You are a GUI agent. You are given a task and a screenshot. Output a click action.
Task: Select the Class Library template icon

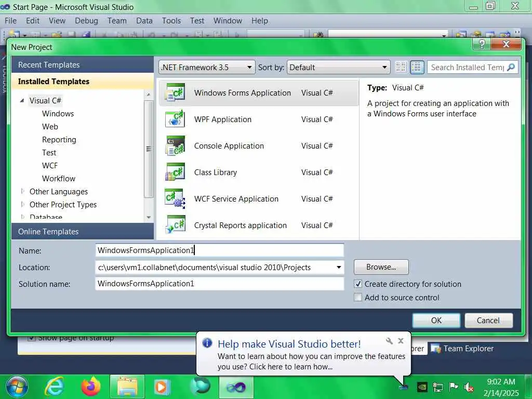(x=175, y=172)
